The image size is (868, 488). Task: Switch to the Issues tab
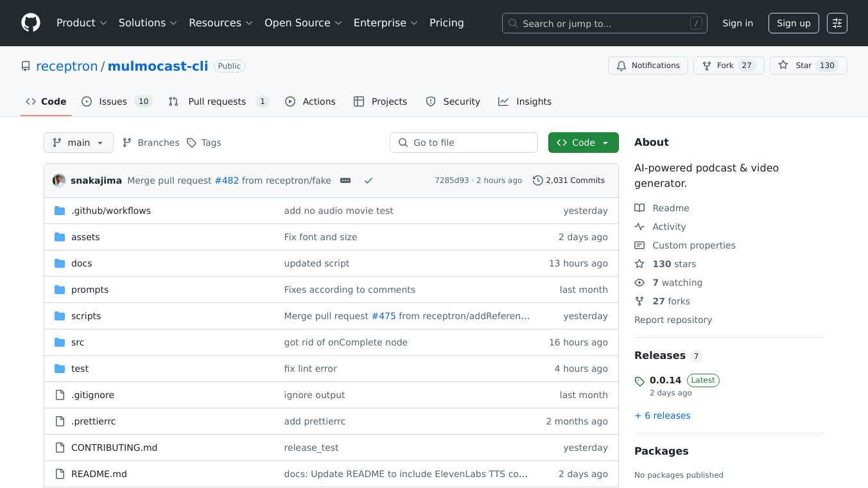pos(113,101)
